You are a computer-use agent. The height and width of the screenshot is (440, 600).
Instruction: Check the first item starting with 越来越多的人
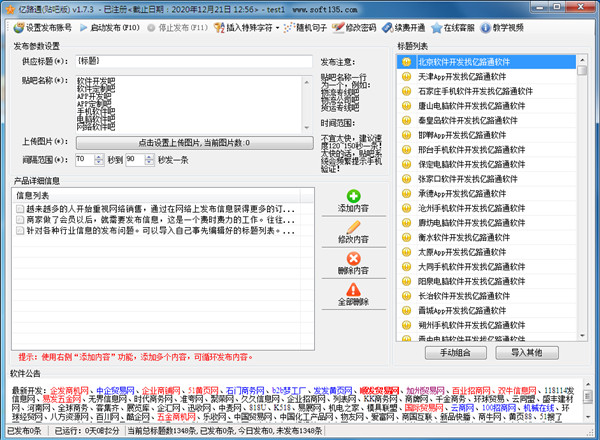[x=21, y=208]
